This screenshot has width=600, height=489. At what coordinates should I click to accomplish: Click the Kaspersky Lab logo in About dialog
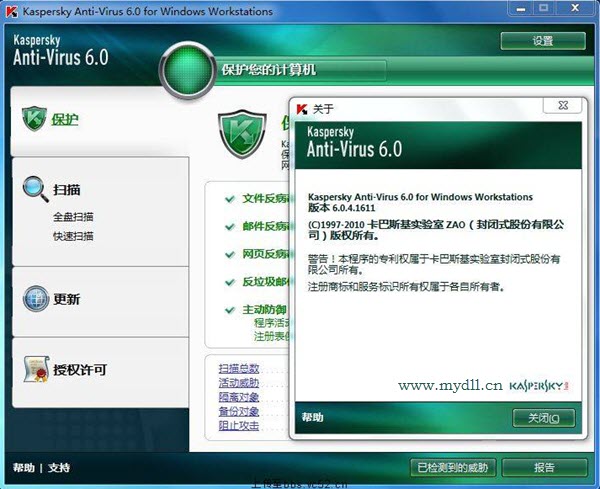click(539, 386)
